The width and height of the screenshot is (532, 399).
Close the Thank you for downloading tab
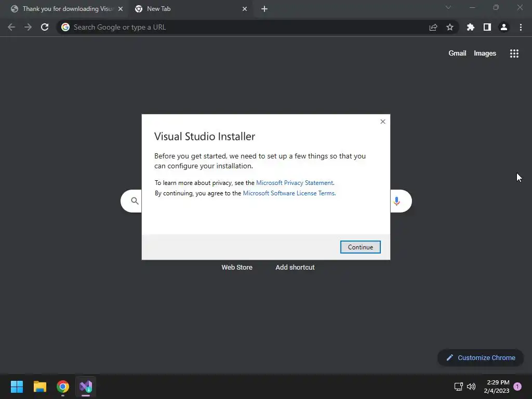(x=121, y=9)
